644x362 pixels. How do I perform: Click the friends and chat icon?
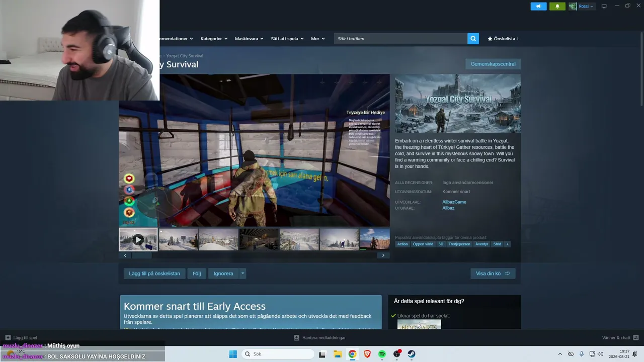pyautogui.click(x=636, y=338)
